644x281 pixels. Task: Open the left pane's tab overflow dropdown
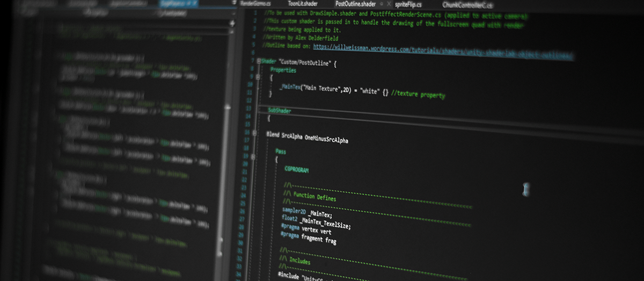click(x=234, y=3)
